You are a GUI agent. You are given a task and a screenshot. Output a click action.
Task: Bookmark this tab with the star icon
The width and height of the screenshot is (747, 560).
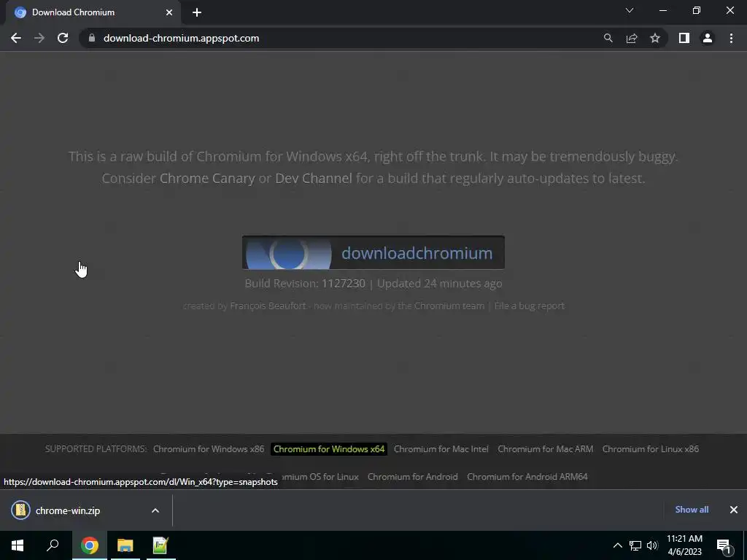coord(655,38)
